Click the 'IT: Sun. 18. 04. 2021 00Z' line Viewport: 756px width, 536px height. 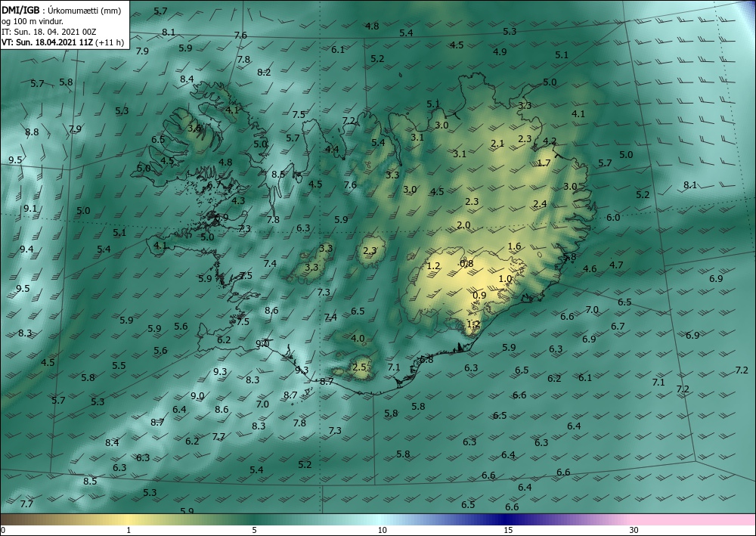[x=48, y=32]
